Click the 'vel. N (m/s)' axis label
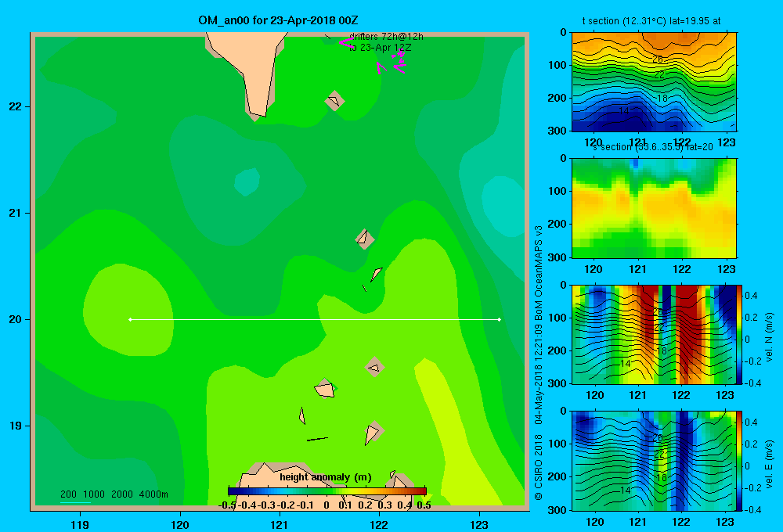The image size is (783, 532). click(x=770, y=337)
